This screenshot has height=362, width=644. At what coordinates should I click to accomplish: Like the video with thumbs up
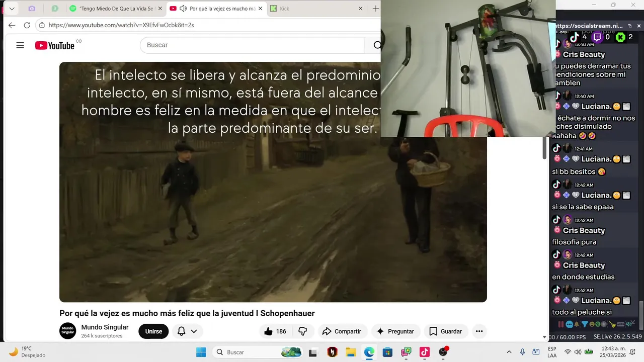tap(275, 331)
